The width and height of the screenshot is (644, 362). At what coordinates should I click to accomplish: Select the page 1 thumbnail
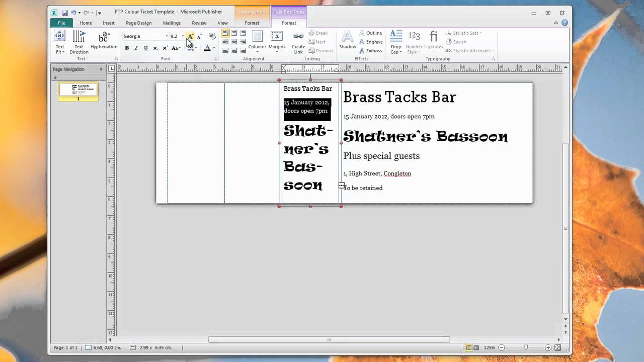[x=78, y=90]
